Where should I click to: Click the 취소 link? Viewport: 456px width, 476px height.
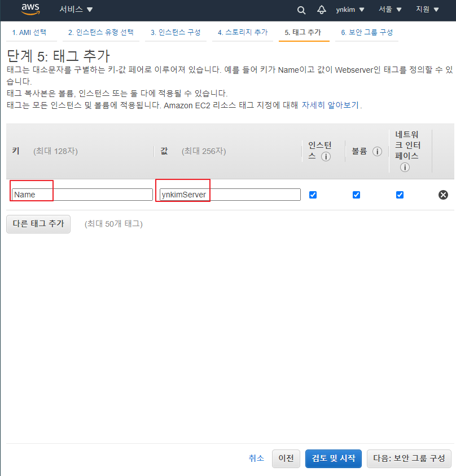pos(256,458)
